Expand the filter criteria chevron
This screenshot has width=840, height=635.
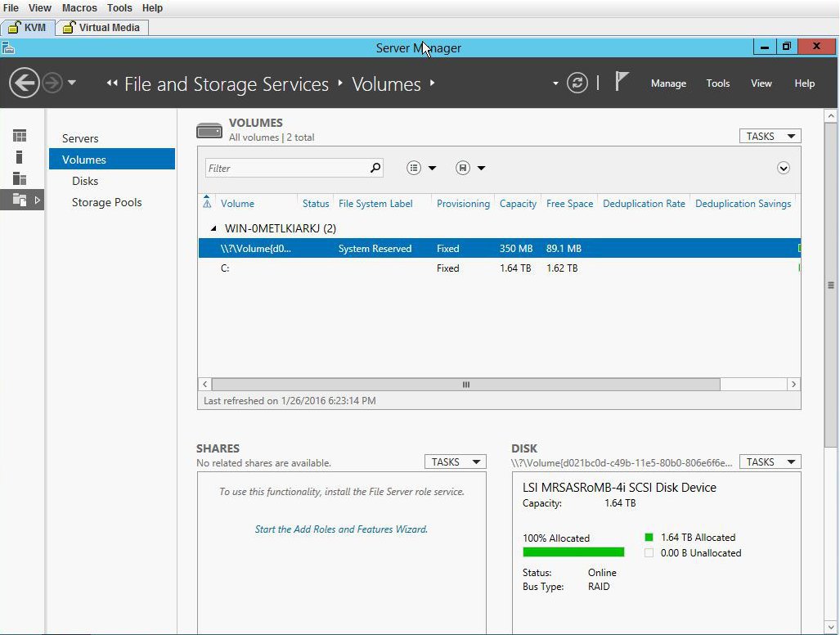(784, 169)
